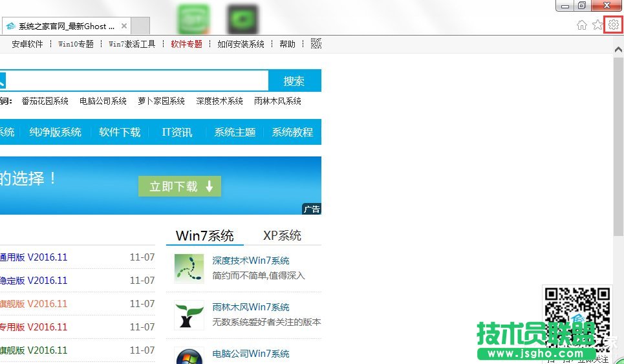Open the Win7激活工具 link
Image resolution: width=624 pixels, height=364 pixels.
tap(132, 44)
